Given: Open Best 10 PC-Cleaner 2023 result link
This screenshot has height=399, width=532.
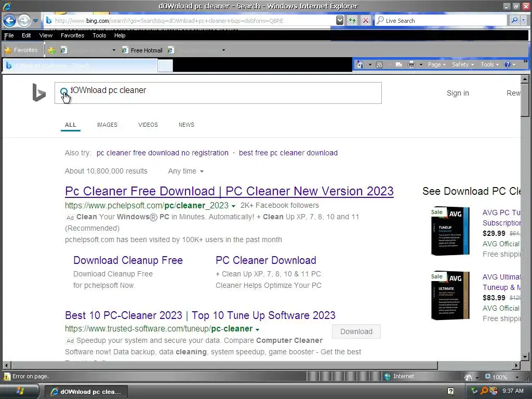Looking at the screenshot, I should point(200,315).
